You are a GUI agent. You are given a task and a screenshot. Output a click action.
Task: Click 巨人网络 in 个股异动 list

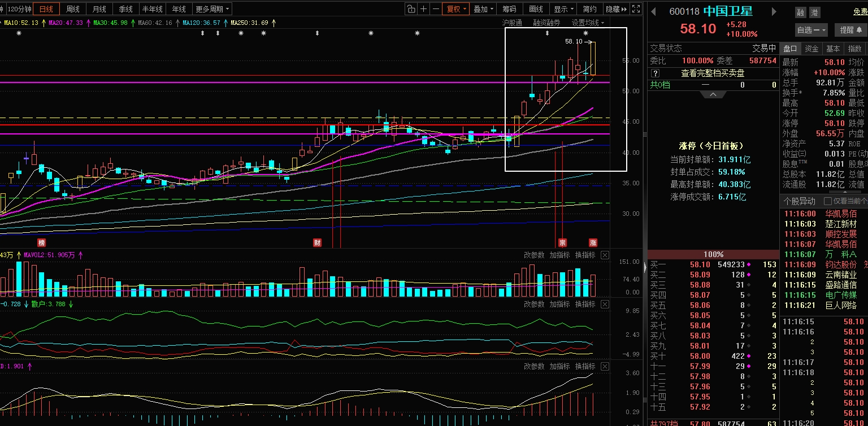841,305
